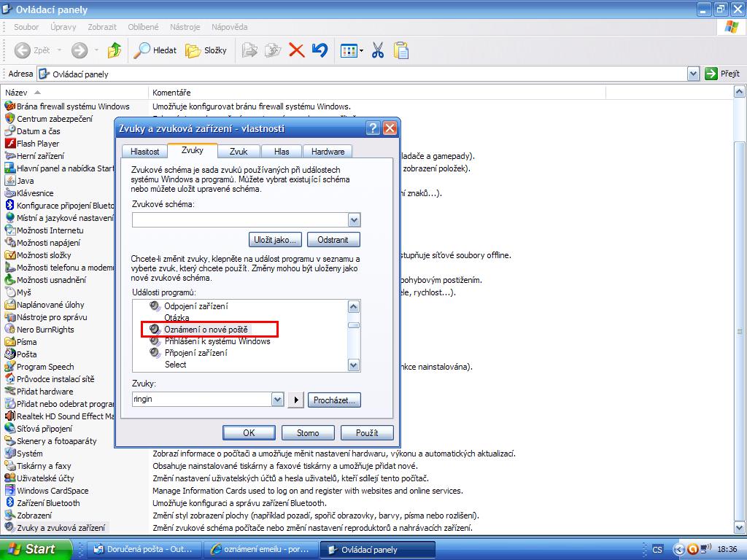Open the Zobrazit menu
Image resolution: width=747 pixels, height=560 pixels.
102,27
